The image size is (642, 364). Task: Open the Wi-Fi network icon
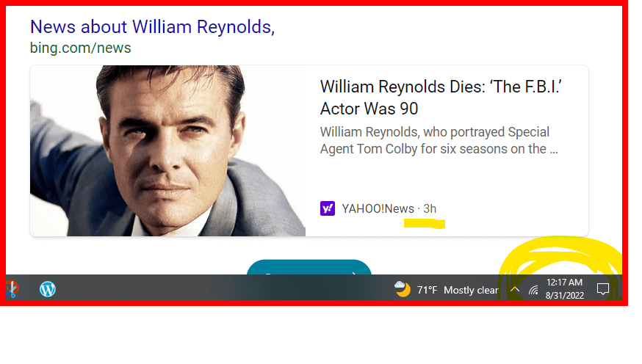(533, 290)
